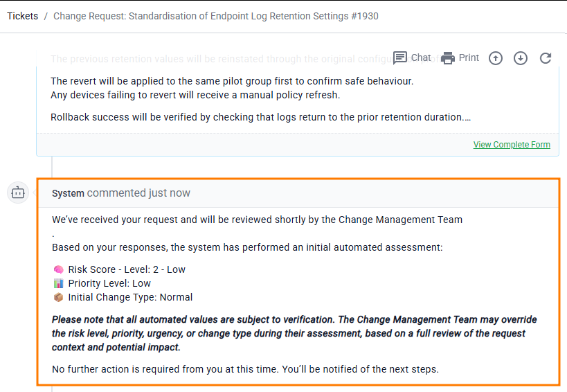Click the "The revert will be applied" line
This screenshot has width=567, height=392.
click(x=232, y=81)
